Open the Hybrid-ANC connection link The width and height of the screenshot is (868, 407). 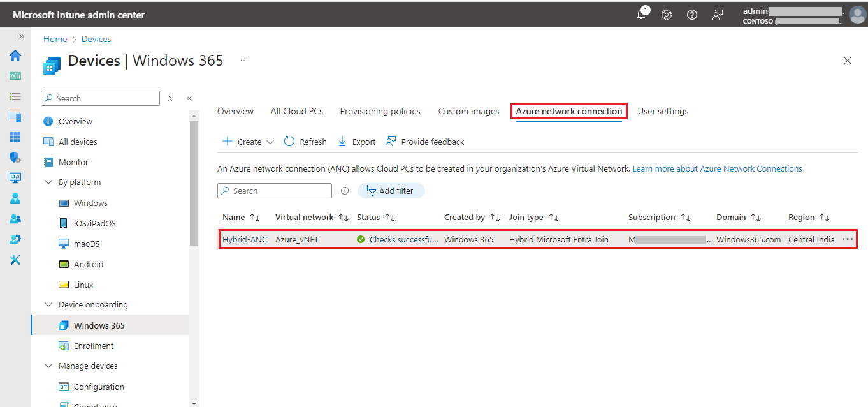(x=245, y=240)
